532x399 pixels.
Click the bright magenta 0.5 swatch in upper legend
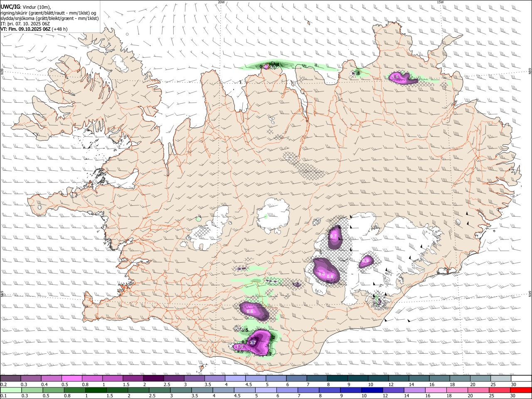[x=71, y=379]
